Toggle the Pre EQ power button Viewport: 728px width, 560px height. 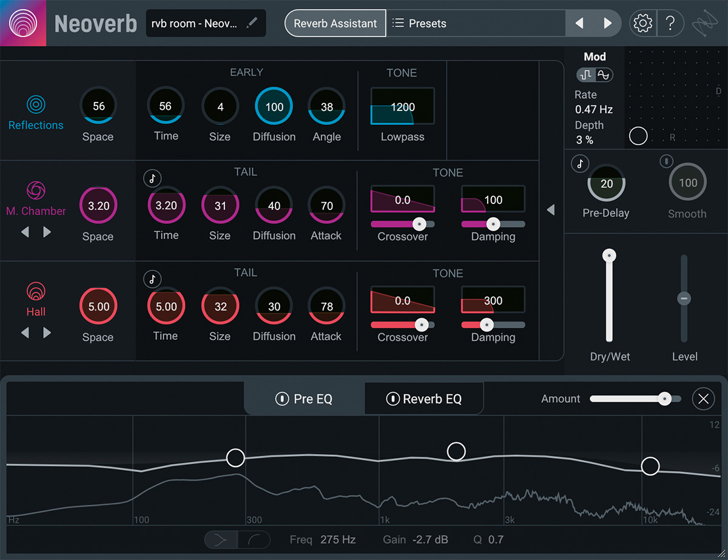click(281, 399)
